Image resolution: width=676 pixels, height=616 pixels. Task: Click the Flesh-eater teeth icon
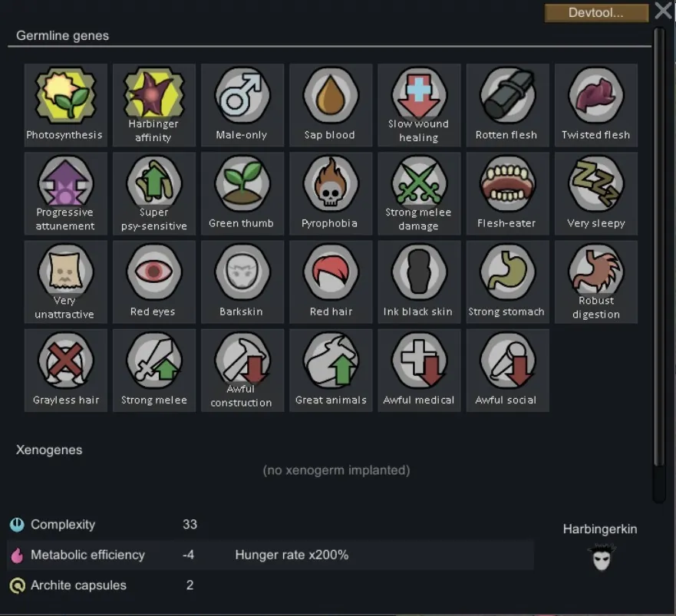click(x=507, y=184)
